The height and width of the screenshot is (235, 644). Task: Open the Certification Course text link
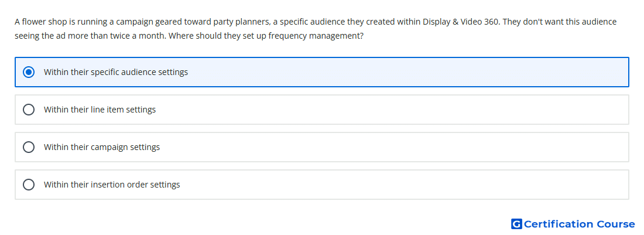point(580,224)
